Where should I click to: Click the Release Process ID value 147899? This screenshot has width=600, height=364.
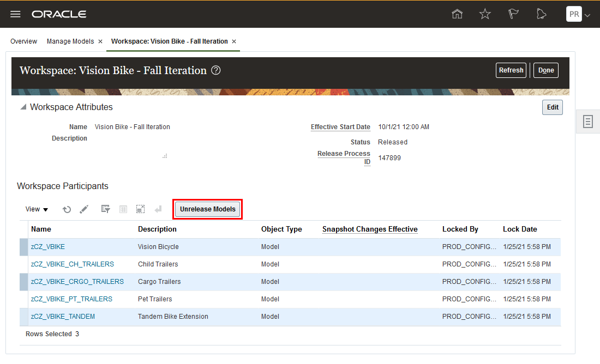389,158
